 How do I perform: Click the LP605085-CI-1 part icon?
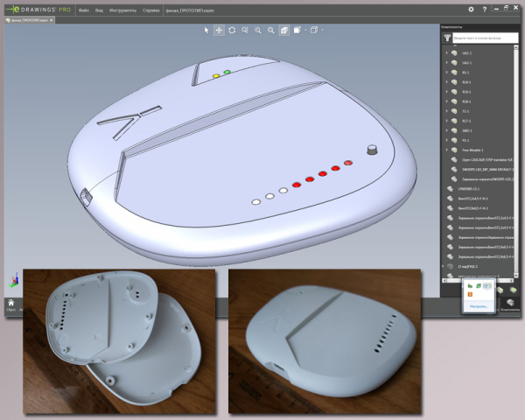pos(451,189)
